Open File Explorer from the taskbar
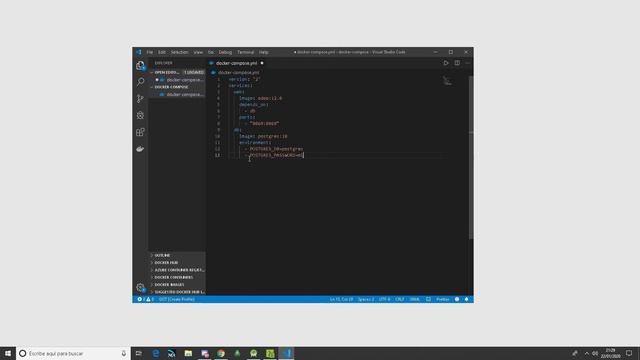Screen dimensions: 640x360 [x=188, y=353]
